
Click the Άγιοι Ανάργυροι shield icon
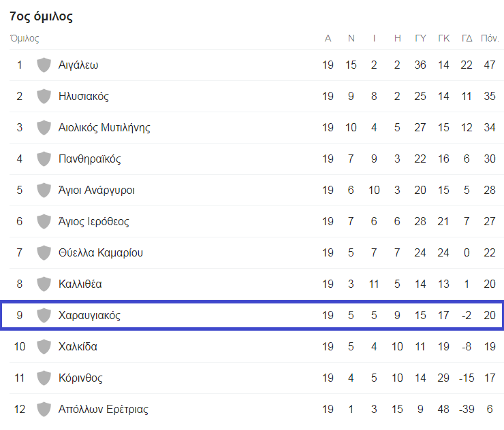tap(44, 190)
